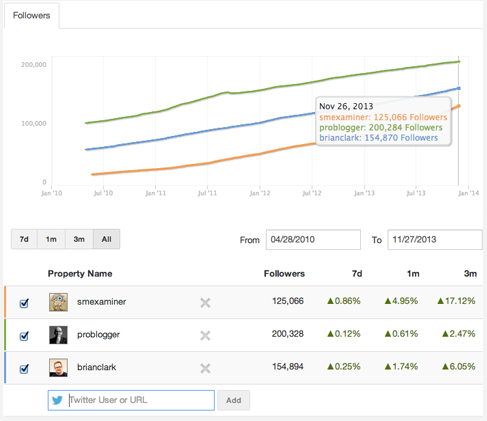
Task: Uncheck the problogger checkbox
Action: pyautogui.click(x=24, y=336)
